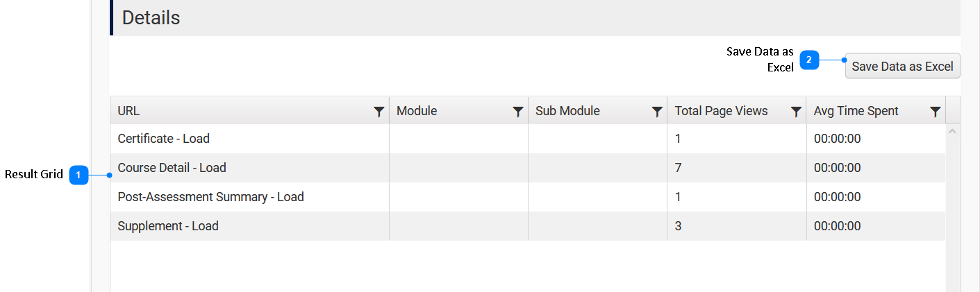Viewport: 980px width, 292px height.
Task: Sort by Avg Time Spent header
Action: click(x=856, y=111)
